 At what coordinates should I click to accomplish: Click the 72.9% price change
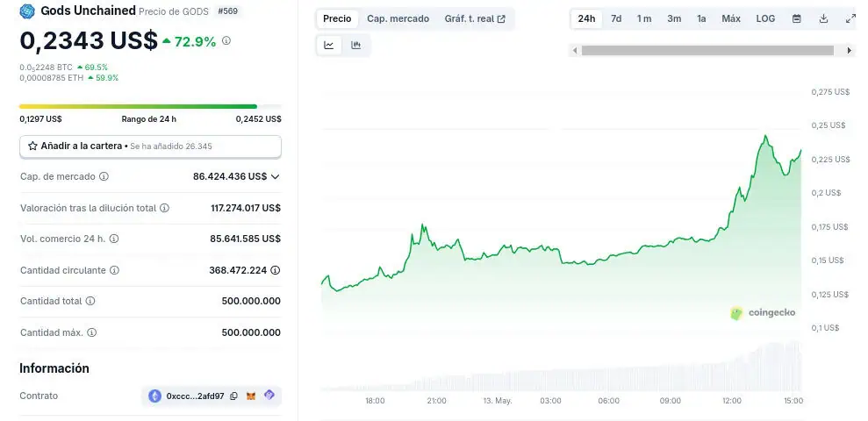[190, 41]
